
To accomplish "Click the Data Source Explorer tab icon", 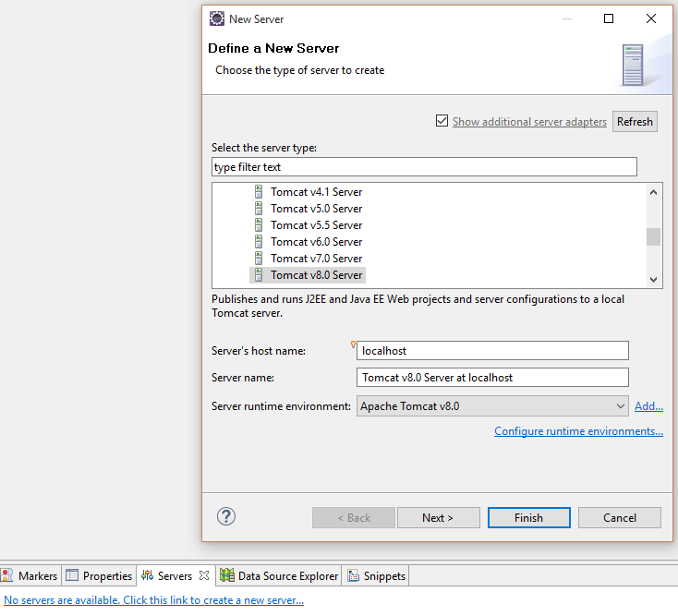I will pyautogui.click(x=227, y=575).
